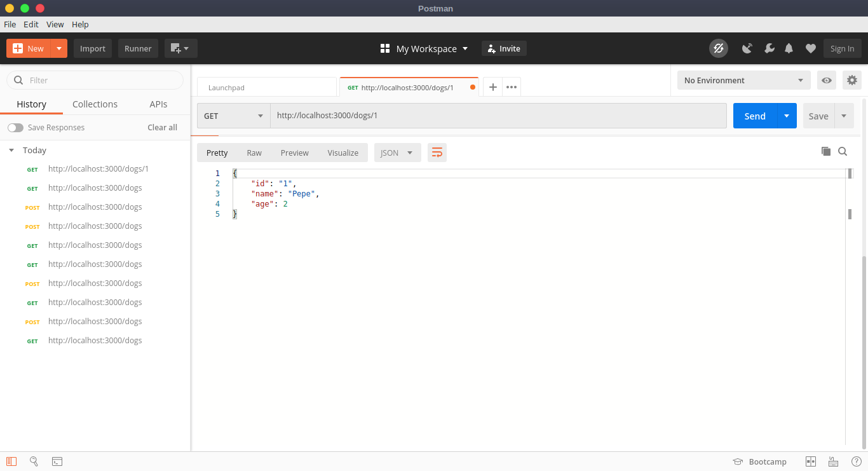Toggle the Save Responses switch

coord(15,128)
